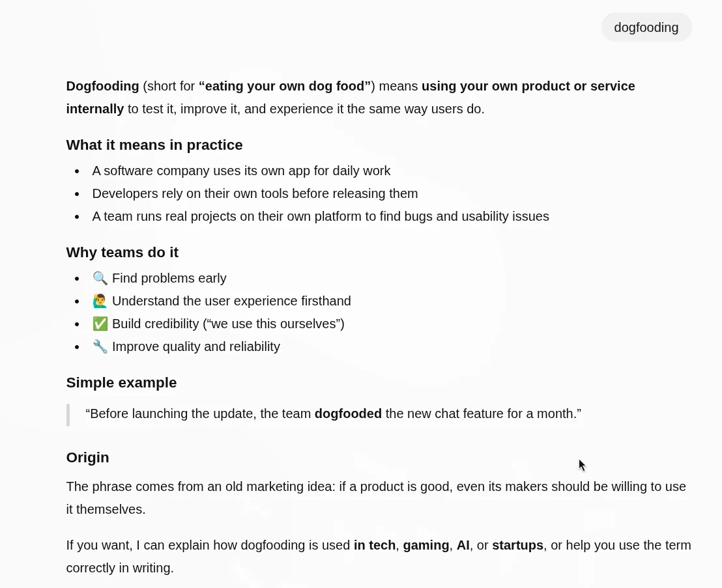
Task: Click the bold word "dogfooded" in the quote
Action: [x=348, y=413]
